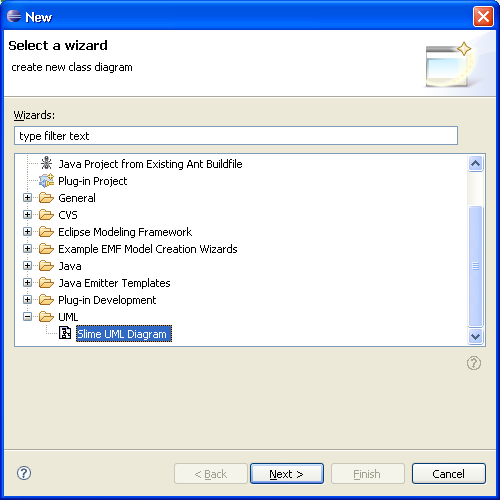500x500 pixels.
Task: Click scrollbar down arrow in wizard list
Action: pyautogui.click(x=475, y=336)
